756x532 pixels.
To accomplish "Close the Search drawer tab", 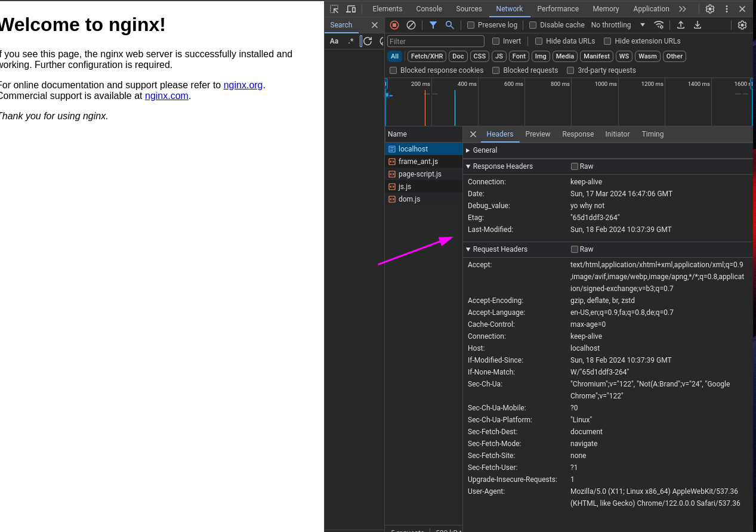I will click(x=375, y=25).
